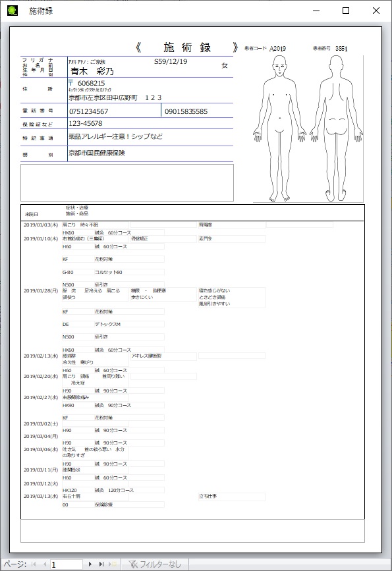This screenshot has width=392, height=571.
Task: Click phone number 0751234567
Action: pyautogui.click(x=89, y=111)
